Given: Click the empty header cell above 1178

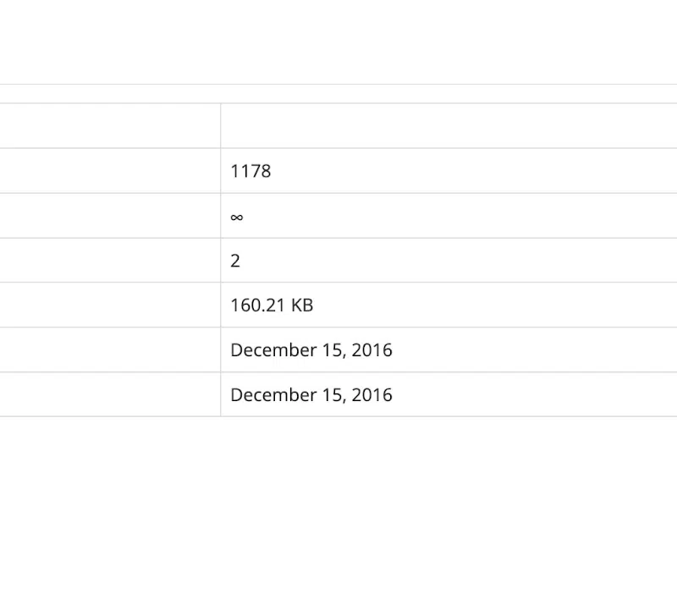Looking at the screenshot, I should click(449, 126).
